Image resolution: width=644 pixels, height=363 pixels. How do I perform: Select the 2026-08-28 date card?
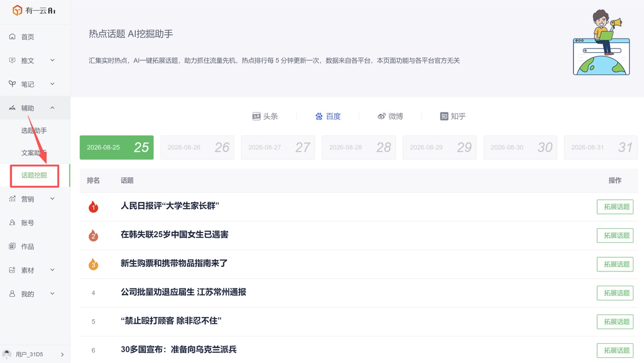point(359,148)
